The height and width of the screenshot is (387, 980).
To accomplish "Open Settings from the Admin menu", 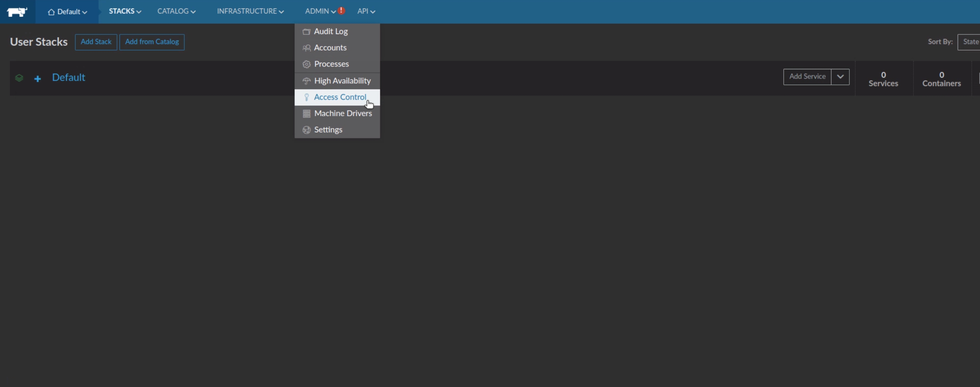I will (x=328, y=130).
